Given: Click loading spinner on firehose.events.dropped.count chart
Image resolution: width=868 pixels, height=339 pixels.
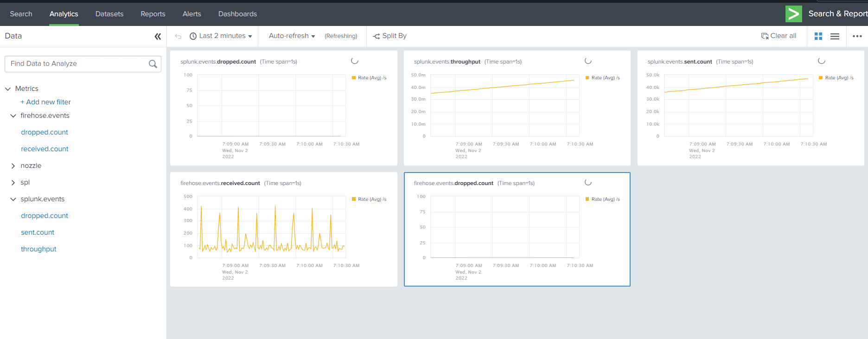Looking at the screenshot, I should click(588, 182).
